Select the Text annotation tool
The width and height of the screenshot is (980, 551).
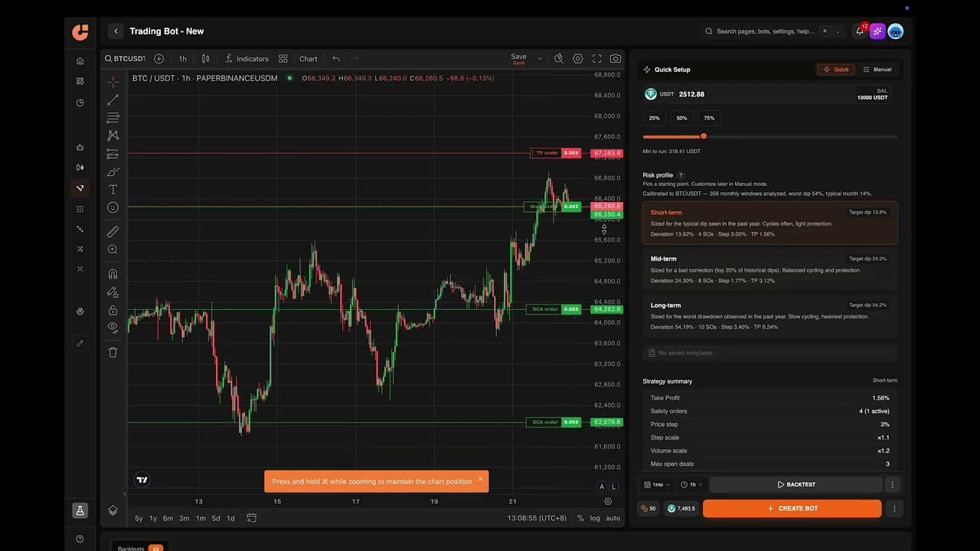[113, 189]
